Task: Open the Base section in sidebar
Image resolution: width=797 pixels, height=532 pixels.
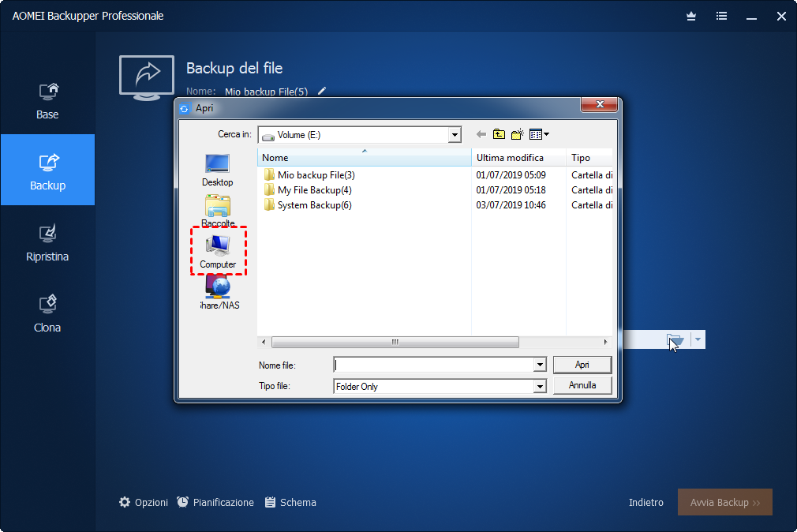Action: point(47,101)
